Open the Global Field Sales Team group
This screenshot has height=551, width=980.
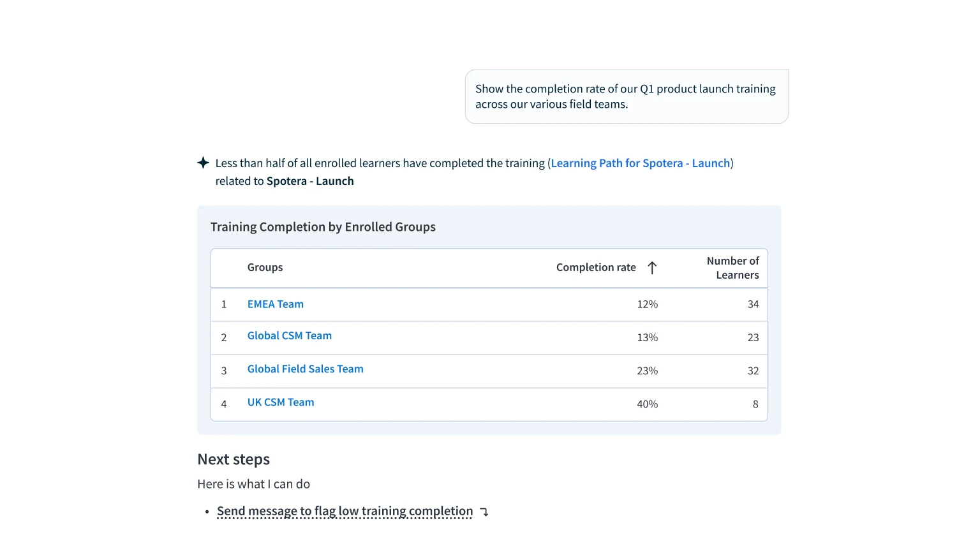click(x=306, y=369)
